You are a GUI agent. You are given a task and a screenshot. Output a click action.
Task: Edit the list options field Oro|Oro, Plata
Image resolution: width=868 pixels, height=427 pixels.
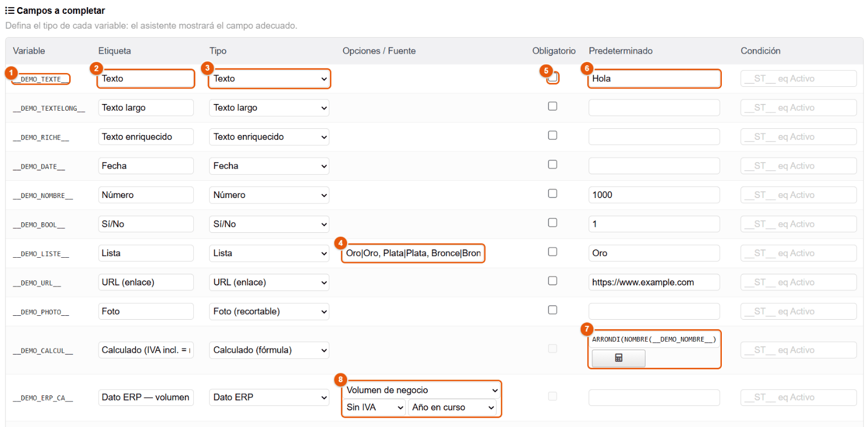tap(413, 253)
